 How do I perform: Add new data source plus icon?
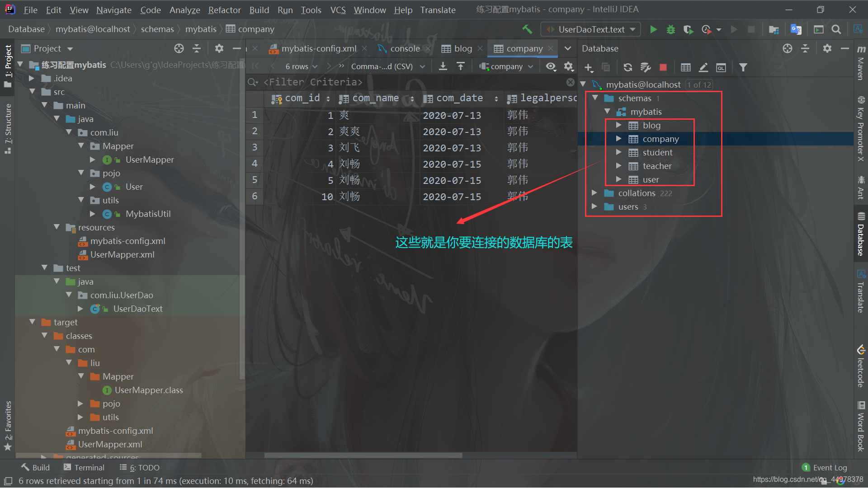[588, 67]
